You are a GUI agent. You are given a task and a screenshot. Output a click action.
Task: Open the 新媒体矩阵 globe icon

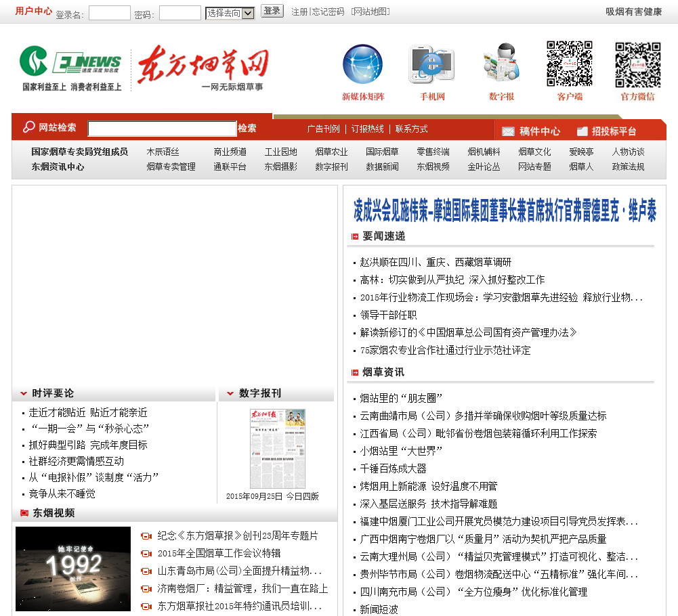point(363,64)
